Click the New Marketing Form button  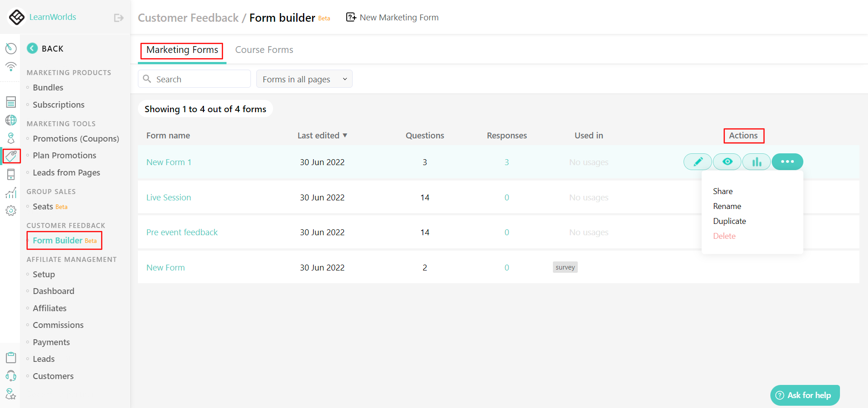tap(392, 17)
